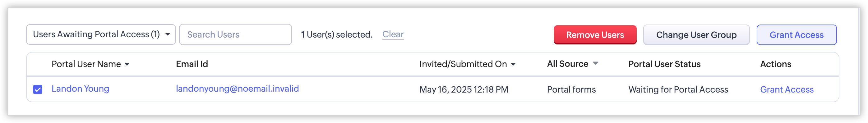The height and width of the screenshot is (123, 868).
Task: Sort by the Invited/Submitted On column header
Action: click(463, 64)
